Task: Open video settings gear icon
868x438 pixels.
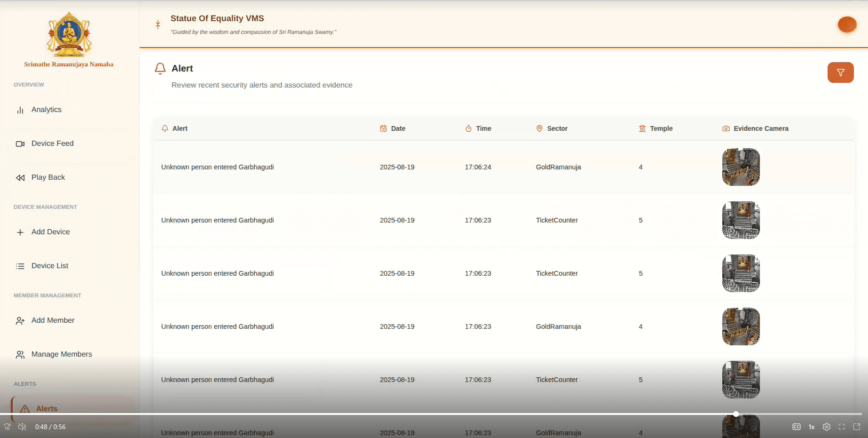Action: pos(826,427)
